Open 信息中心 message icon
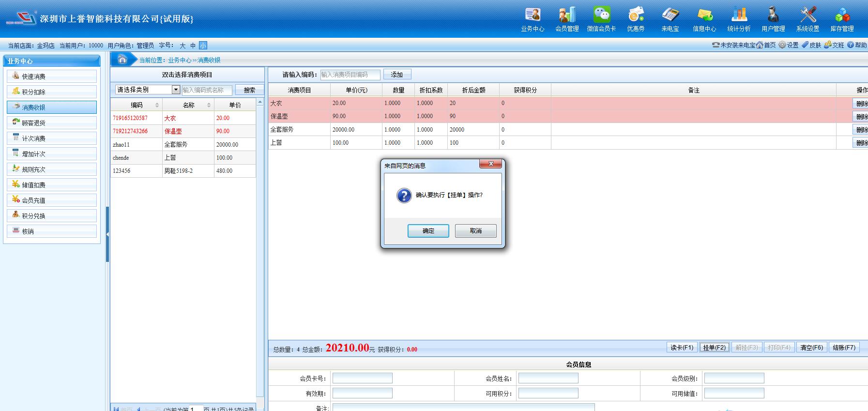 click(x=704, y=15)
